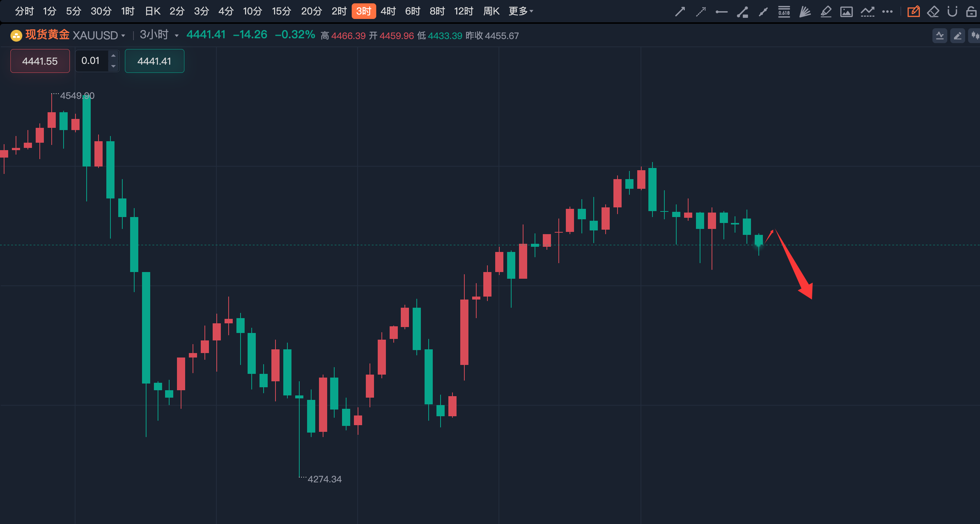
Task: Switch to the 4时 timeframe tab
Action: [x=388, y=11]
